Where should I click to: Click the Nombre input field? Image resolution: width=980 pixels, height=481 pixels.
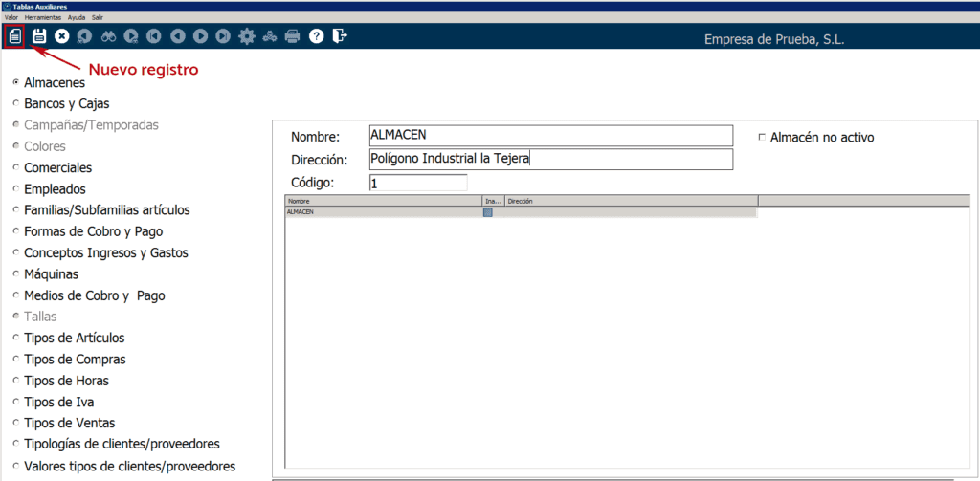pyautogui.click(x=550, y=136)
